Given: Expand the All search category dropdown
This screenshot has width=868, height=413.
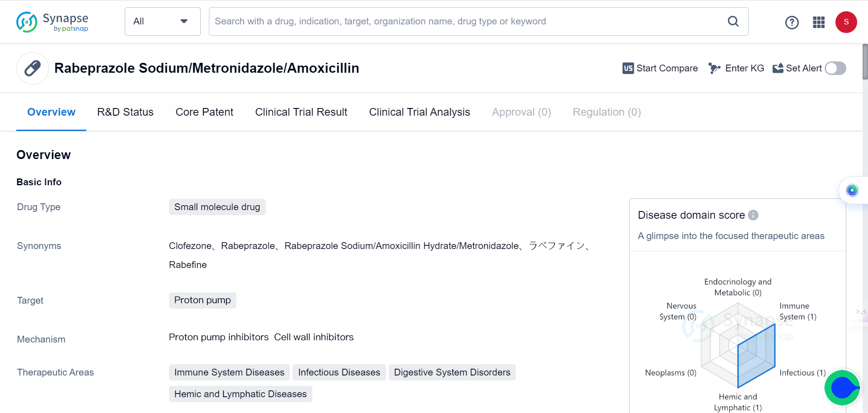Looking at the screenshot, I should (162, 21).
